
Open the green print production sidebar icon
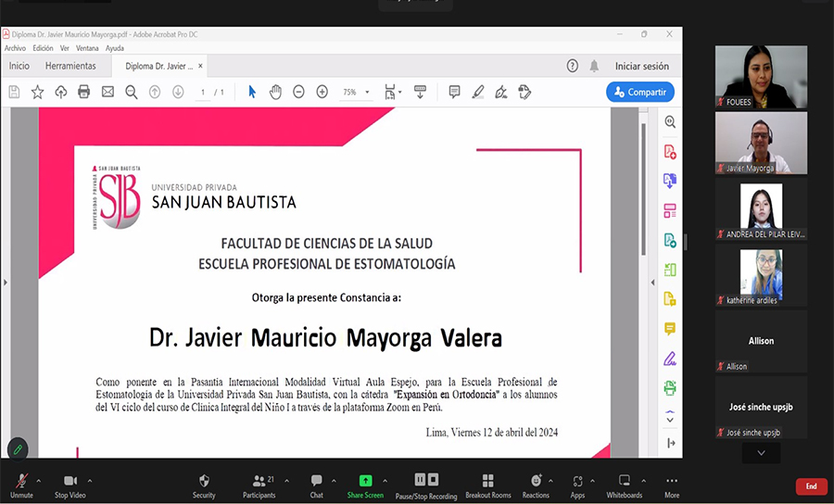(670, 388)
